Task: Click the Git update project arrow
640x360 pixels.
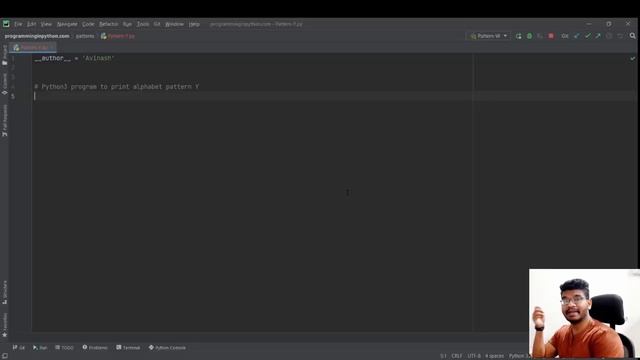Action: click(x=577, y=36)
